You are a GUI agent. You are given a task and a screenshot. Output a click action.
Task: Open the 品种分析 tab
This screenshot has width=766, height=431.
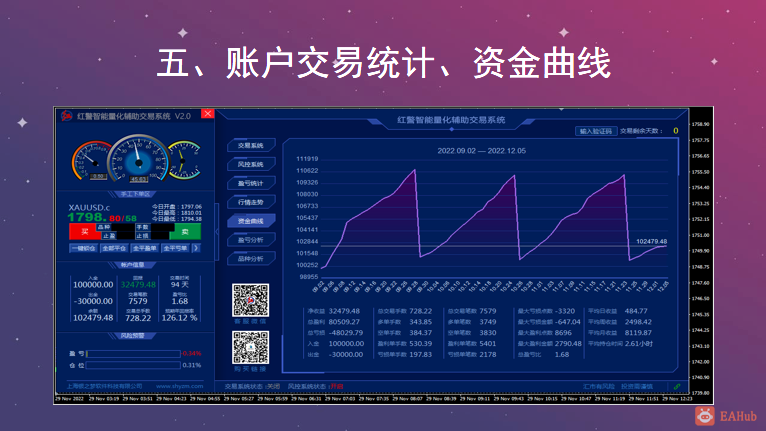point(251,259)
